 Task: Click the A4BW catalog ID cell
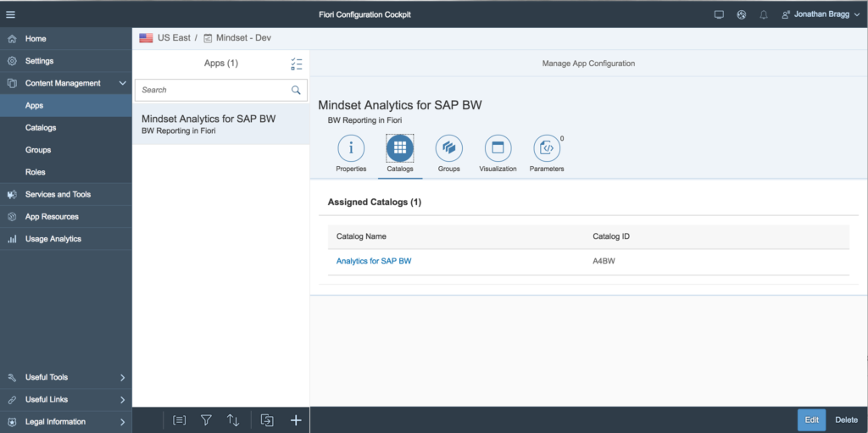pyautogui.click(x=604, y=261)
